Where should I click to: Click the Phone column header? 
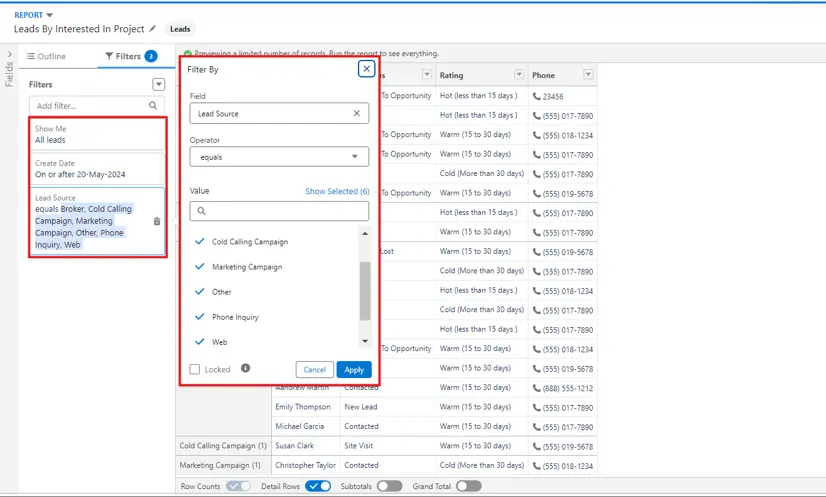563,75
